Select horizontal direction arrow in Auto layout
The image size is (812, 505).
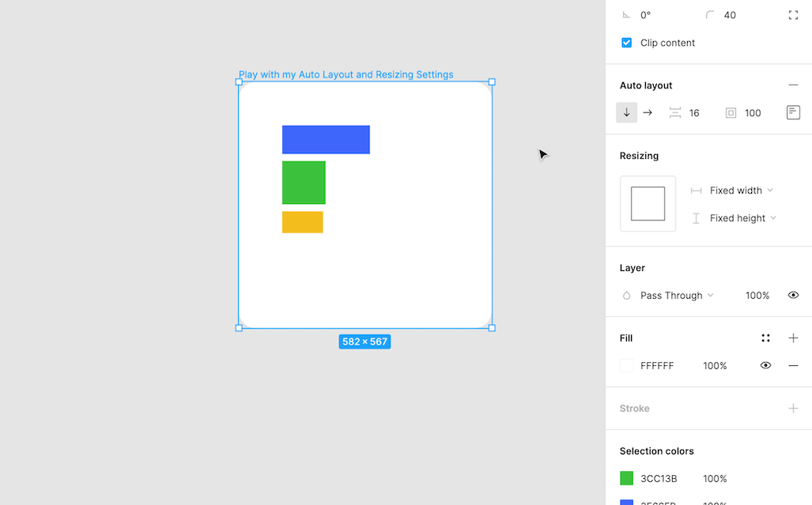pos(648,112)
